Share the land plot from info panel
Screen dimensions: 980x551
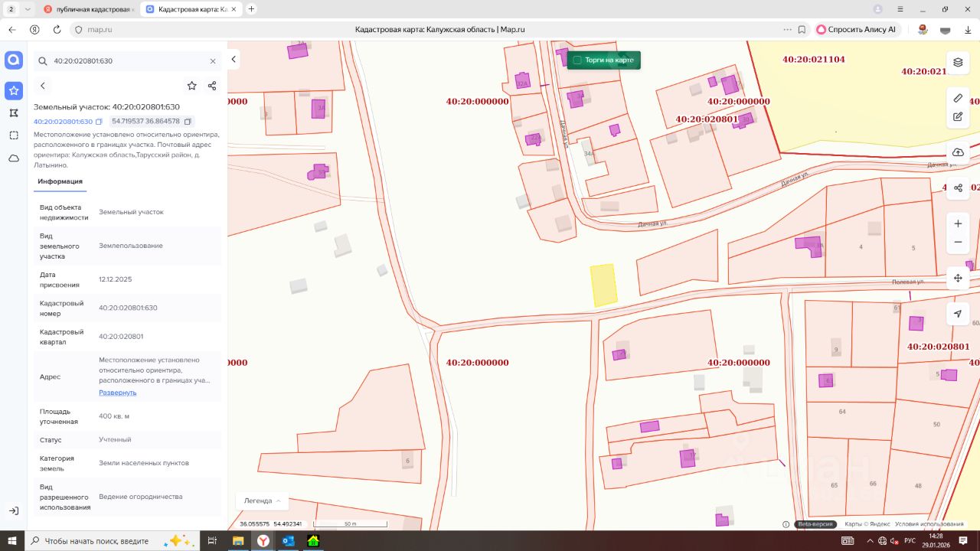[x=212, y=86]
